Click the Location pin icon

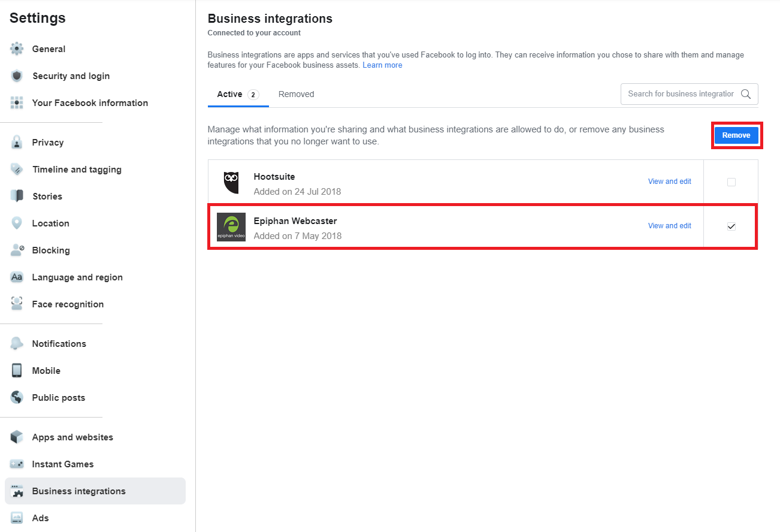coord(17,223)
